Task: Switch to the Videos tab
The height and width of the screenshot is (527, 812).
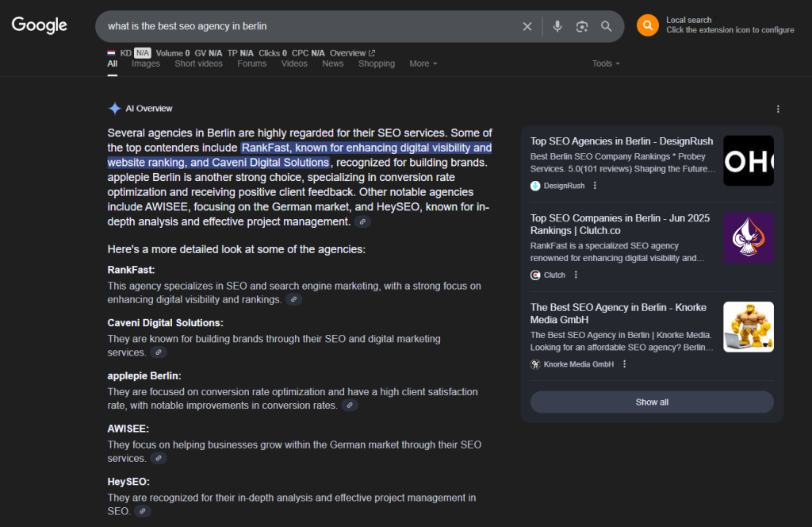Action: [x=294, y=63]
